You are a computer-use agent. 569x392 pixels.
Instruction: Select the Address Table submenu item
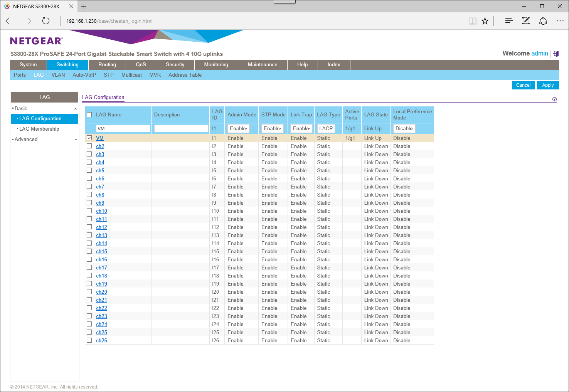(x=185, y=75)
